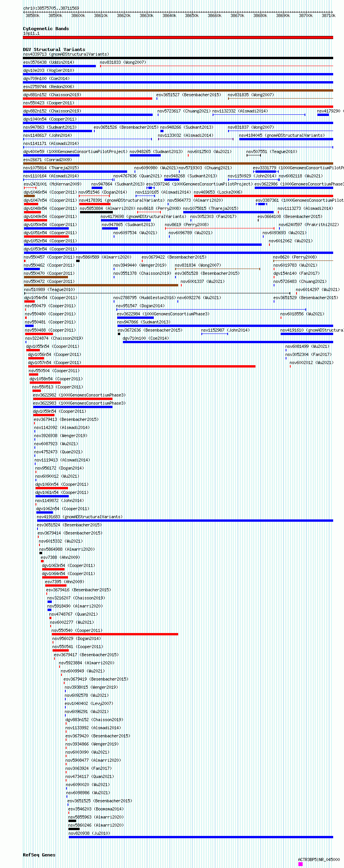Select dgv883n152 (Chaisson2019) variant label
This screenshot has width=344, height=868.
tap(94, 720)
